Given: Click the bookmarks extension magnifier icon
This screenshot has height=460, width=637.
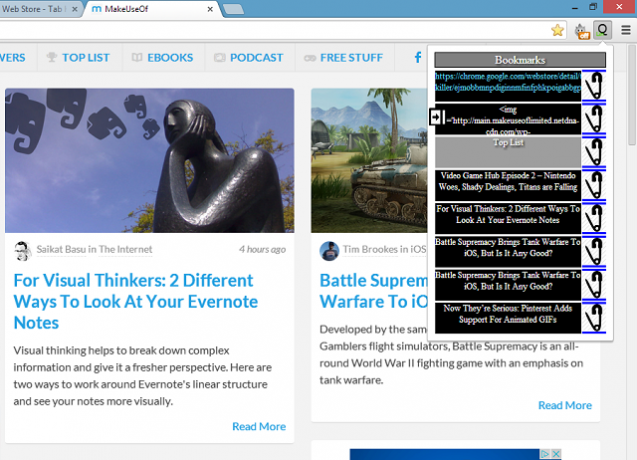Looking at the screenshot, I should (602, 30).
